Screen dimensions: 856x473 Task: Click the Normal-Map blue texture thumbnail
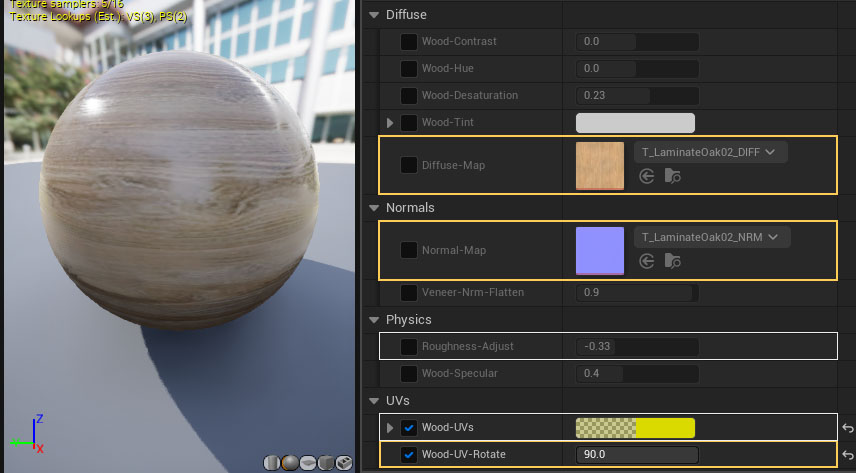coord(600,251)
